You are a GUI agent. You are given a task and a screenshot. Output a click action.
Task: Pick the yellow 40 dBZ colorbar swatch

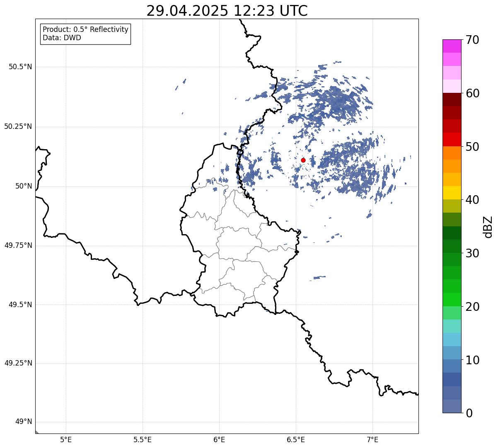point(452,193)
